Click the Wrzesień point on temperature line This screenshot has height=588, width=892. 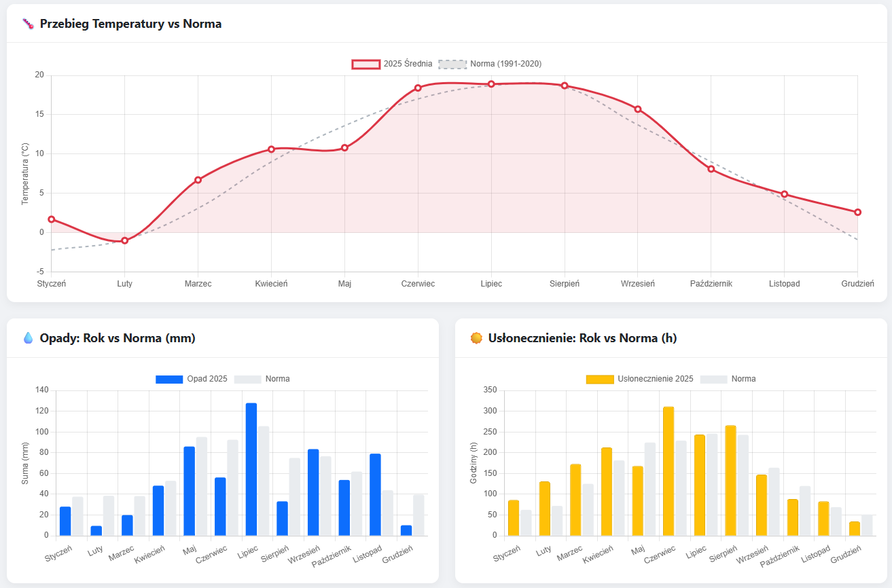point(638,109)
